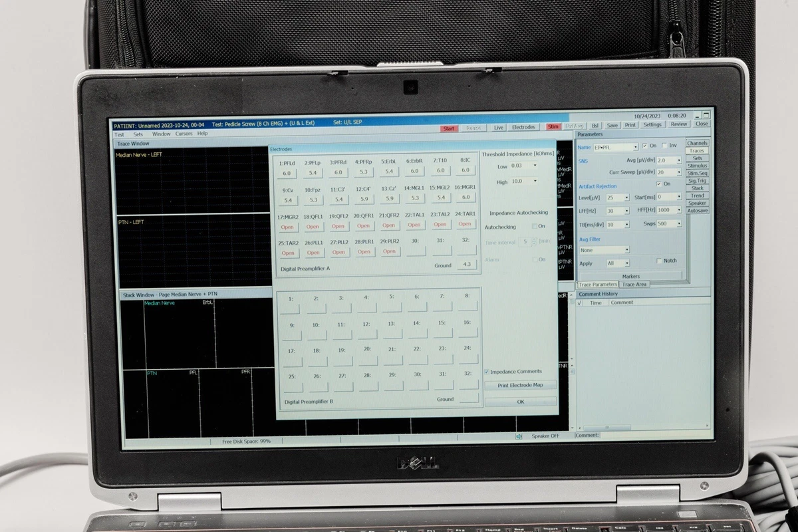Open the Test menu

coord(119,134)
